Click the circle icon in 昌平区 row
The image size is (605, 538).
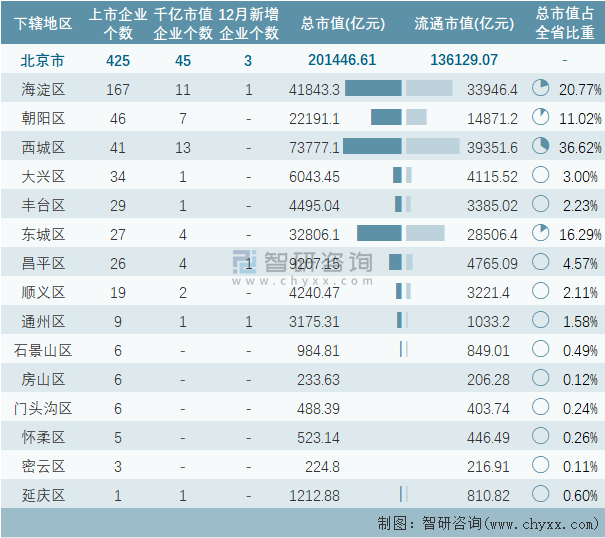pos(541,263)
